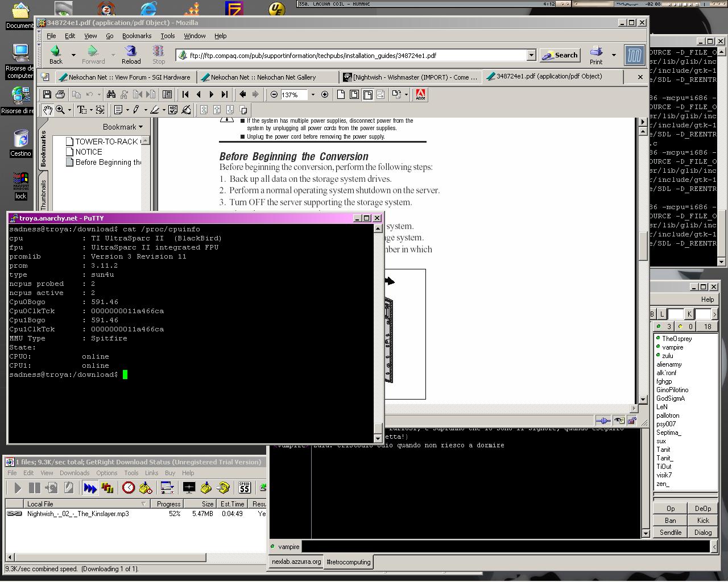Click GetRight red clock scheduler icon
Screen dimensions: 728x582
click(129, 488)
